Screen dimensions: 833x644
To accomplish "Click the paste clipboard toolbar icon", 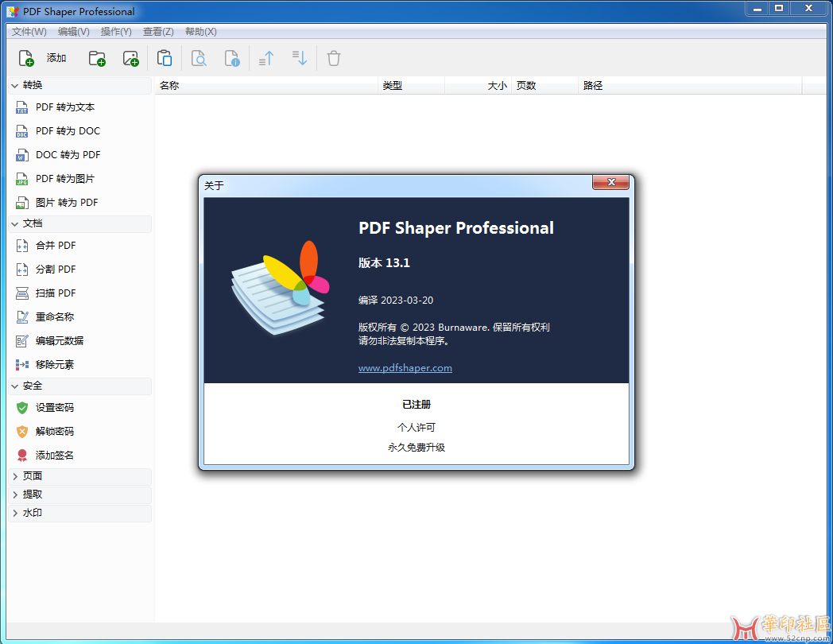I will click(165, 58).
